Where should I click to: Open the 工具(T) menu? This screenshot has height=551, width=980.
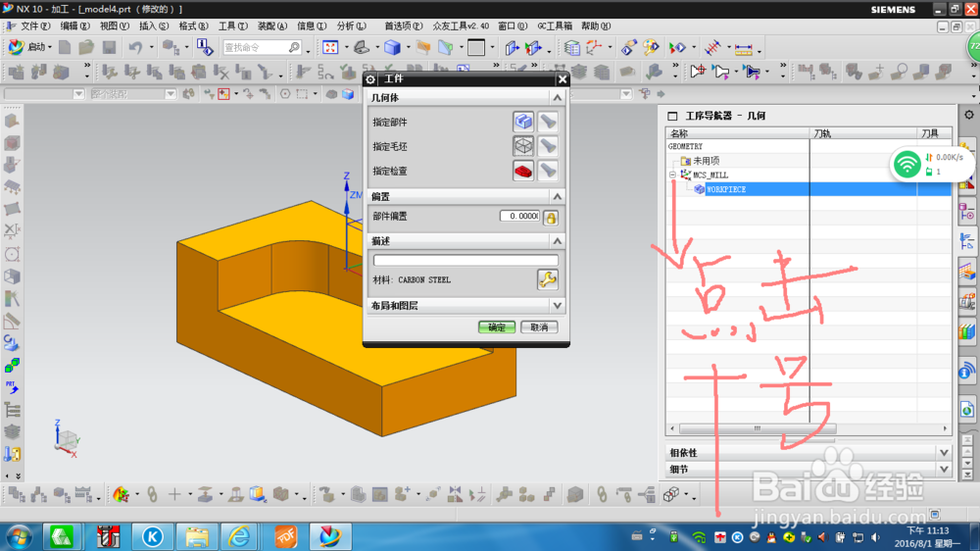(x=233, y=25)
